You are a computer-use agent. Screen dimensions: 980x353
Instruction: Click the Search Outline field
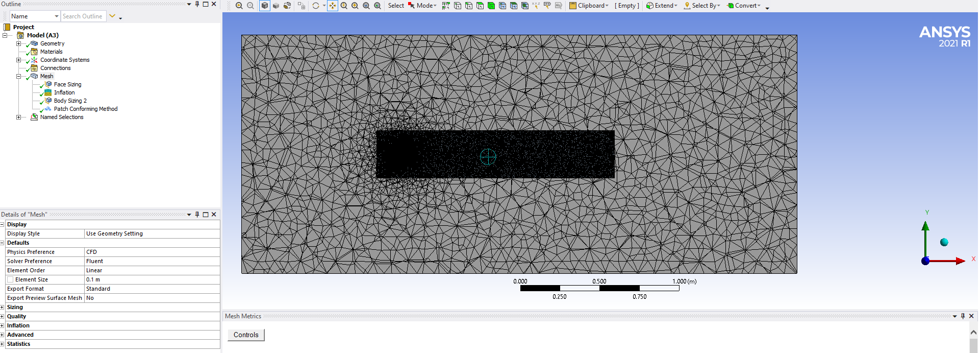click(x=83, y=16)
